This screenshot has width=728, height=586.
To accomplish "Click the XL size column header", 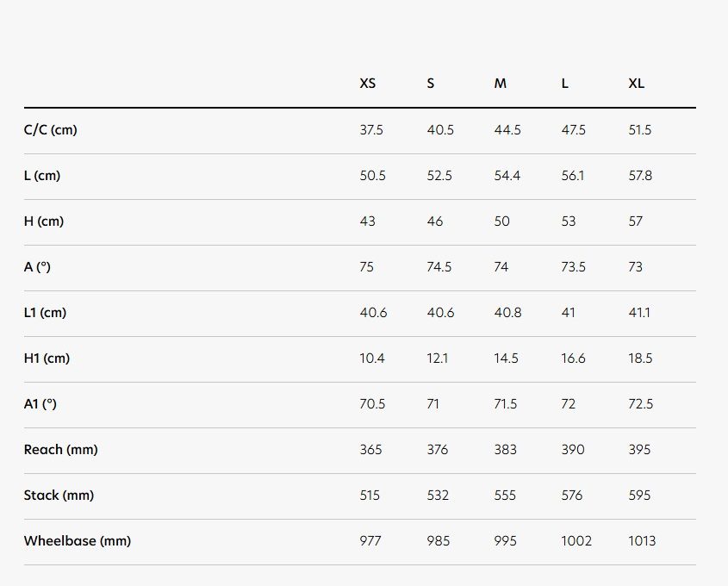I will [x=637, y=84].
